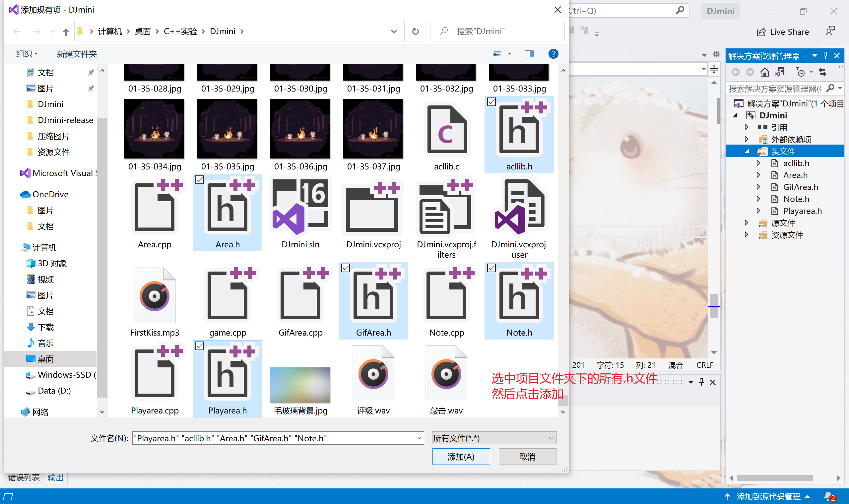This screenshot has width=849, height=504.
Task: Click the switch views icon in Solution Explorer
Action: point(779,72)
